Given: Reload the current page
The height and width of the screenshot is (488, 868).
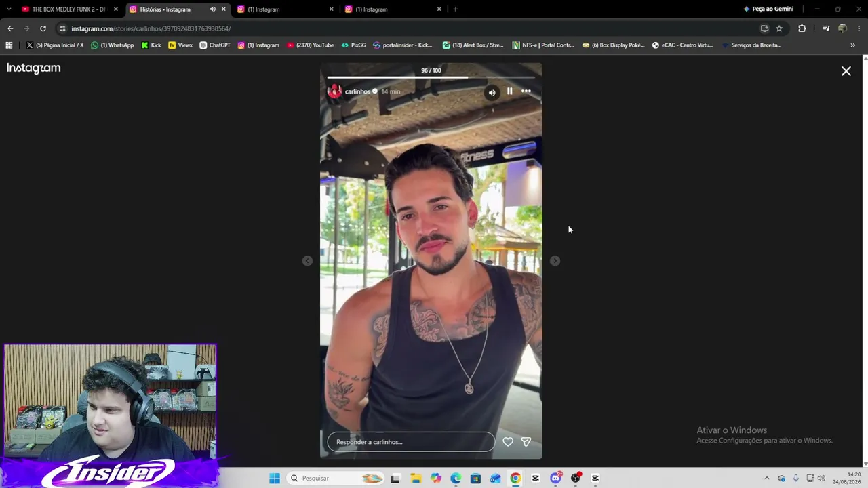Looking at the screenshot, I should click(43, 28).
